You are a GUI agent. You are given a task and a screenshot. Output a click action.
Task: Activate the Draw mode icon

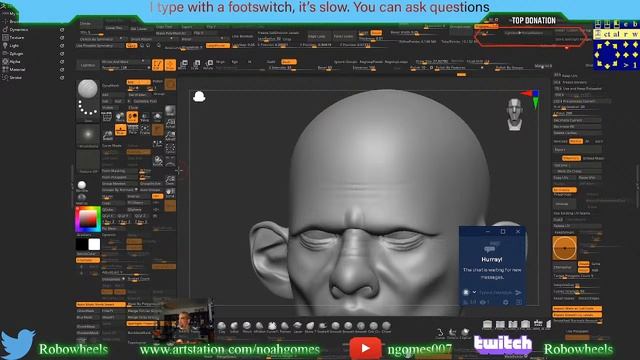point(170,64)
